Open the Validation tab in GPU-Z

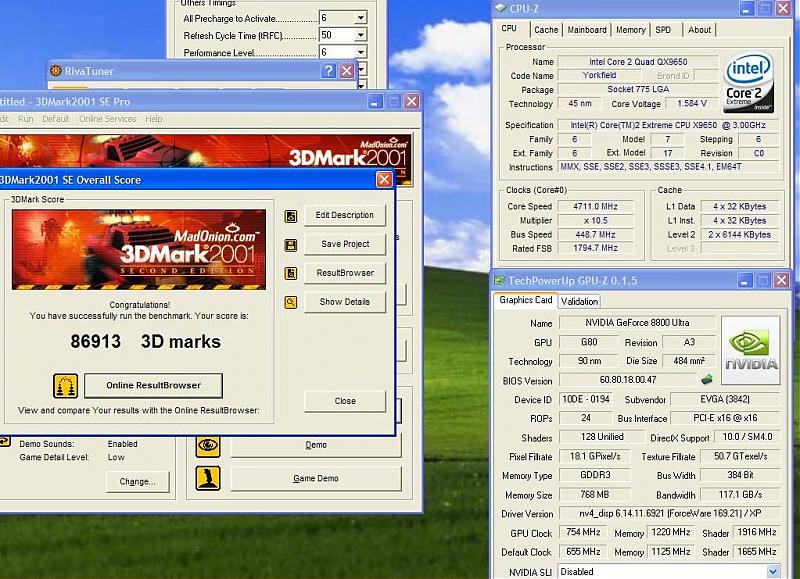point(579,301)
